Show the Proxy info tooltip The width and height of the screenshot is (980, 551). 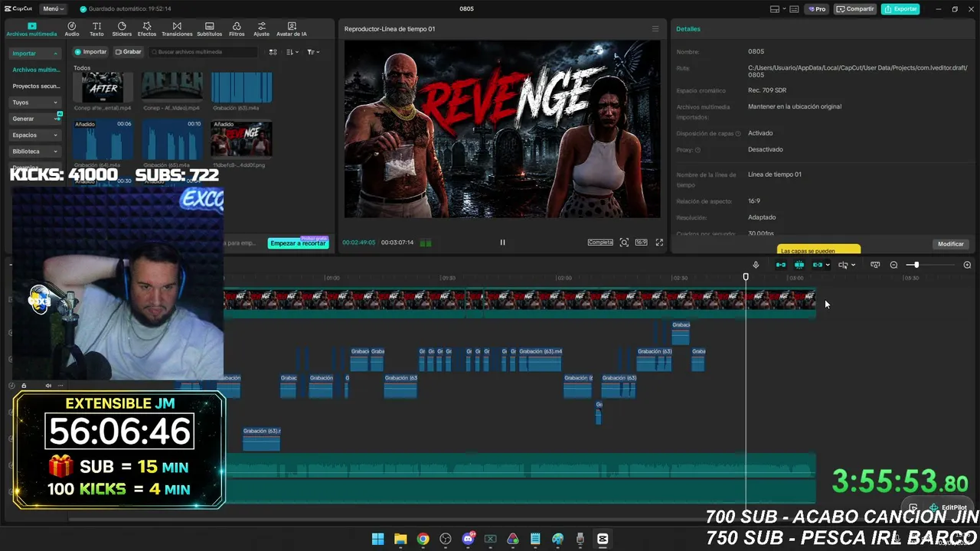pyautogui.click(x=697, y=150)
